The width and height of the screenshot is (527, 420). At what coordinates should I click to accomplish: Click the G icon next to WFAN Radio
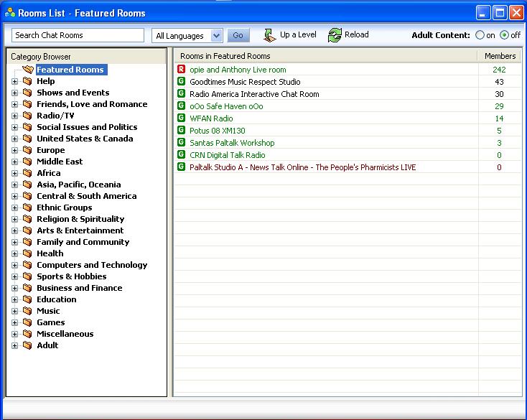(181, 118)
